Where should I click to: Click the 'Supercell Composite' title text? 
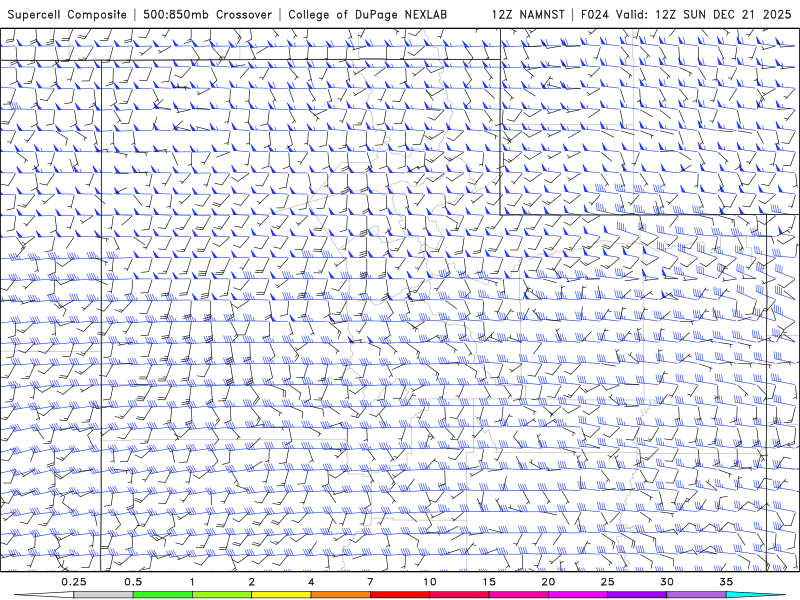(x=67, y=14)
